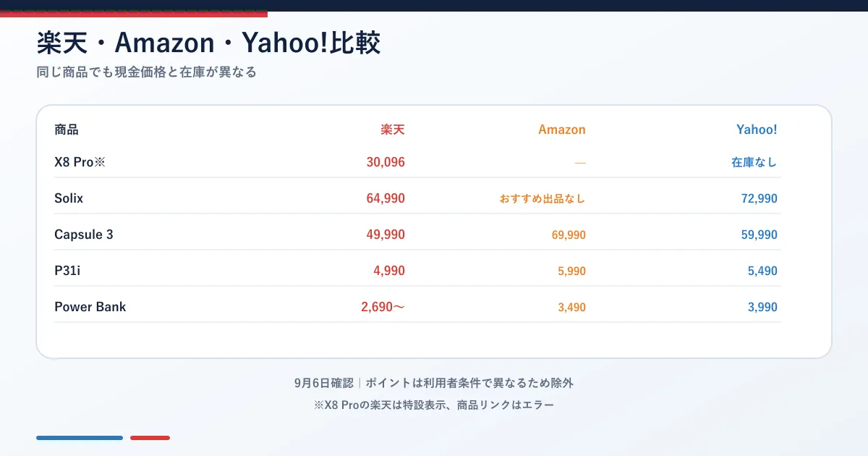Select the 商品 column header
The image size is (868, 456).
pos(67,130)
